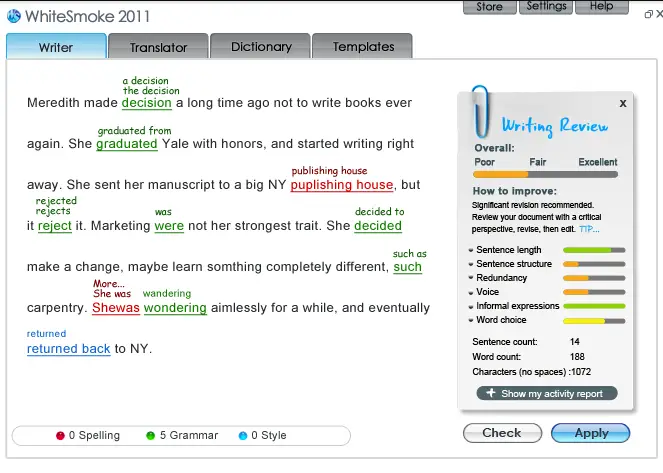
Task: Click the blue Style indicator dot
Action: pos(243,435)
